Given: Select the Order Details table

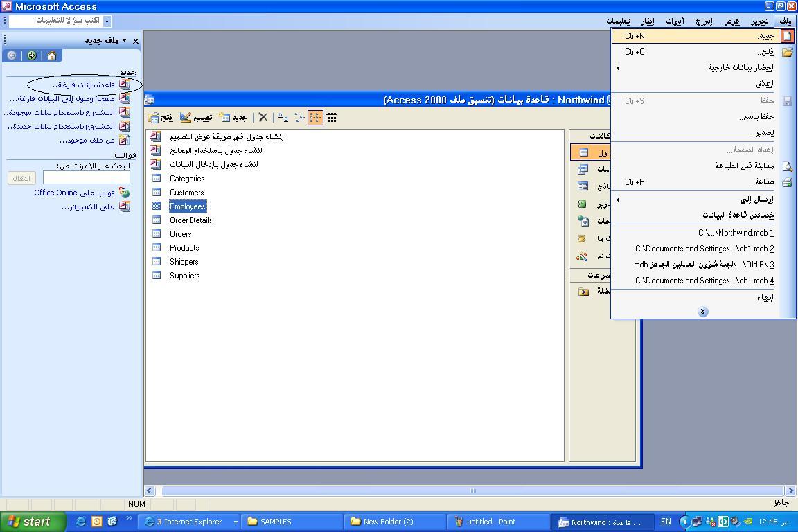Looking at the screenshot, I should 191,220.
